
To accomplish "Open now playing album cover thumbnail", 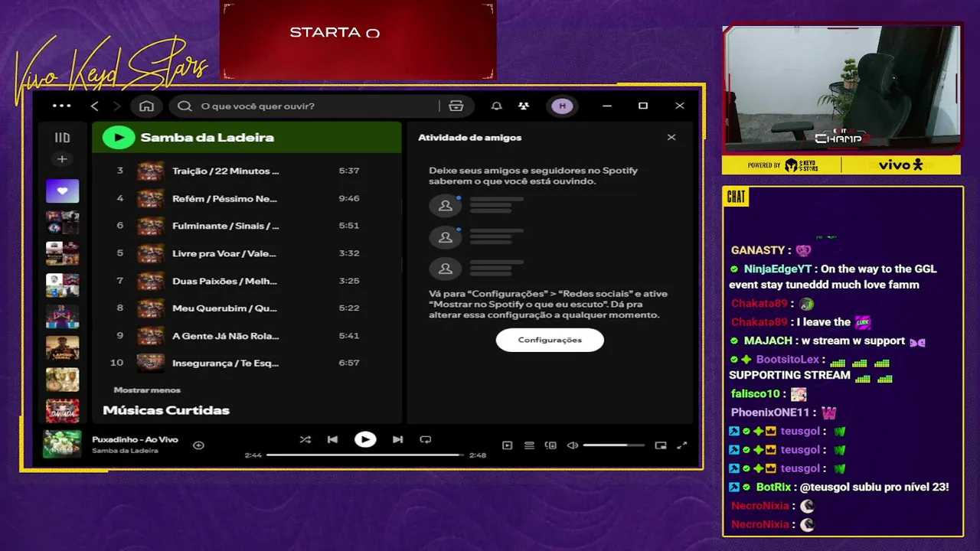I will [62, 444].
